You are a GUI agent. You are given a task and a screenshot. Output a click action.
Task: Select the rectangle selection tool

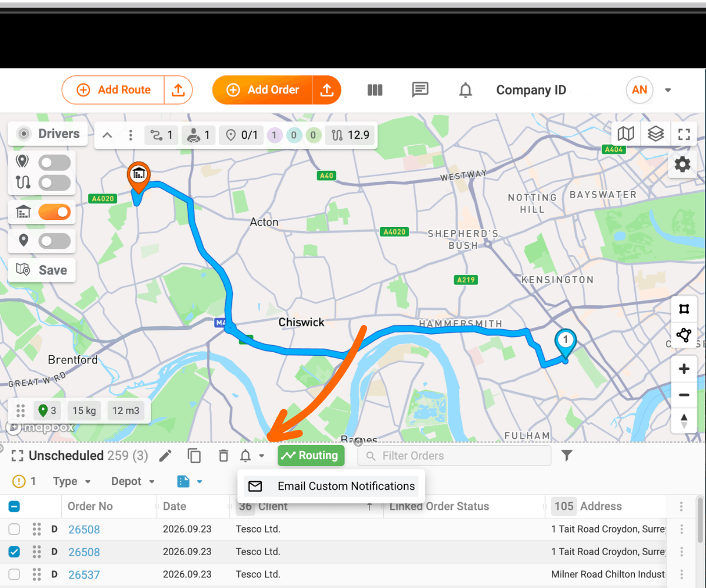point(684,309)
